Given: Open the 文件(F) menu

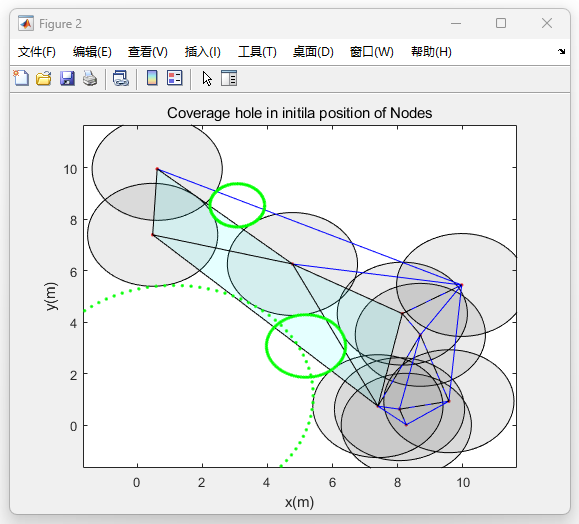Looking at the screenshot, I should click(x=37, y=52).
